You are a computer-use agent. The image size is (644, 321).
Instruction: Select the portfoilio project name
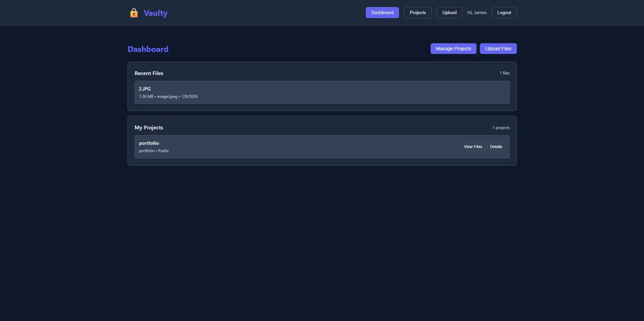[149, 143]
